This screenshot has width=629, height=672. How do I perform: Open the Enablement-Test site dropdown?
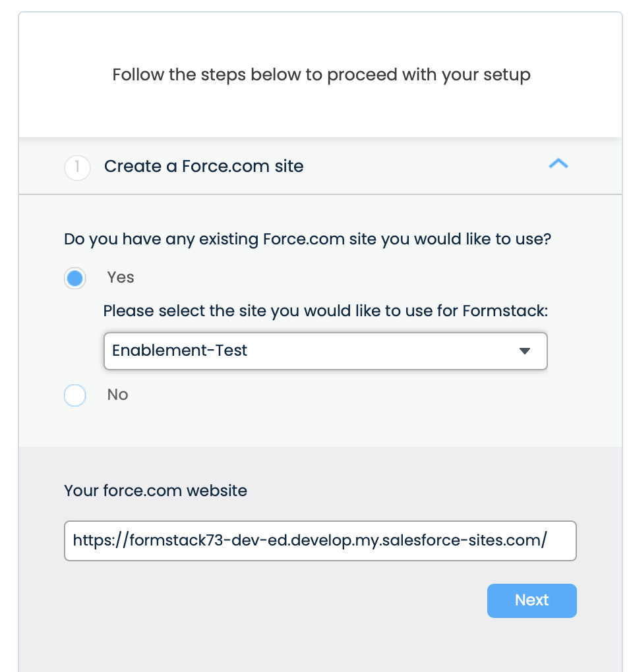click(x=325, y=350)
